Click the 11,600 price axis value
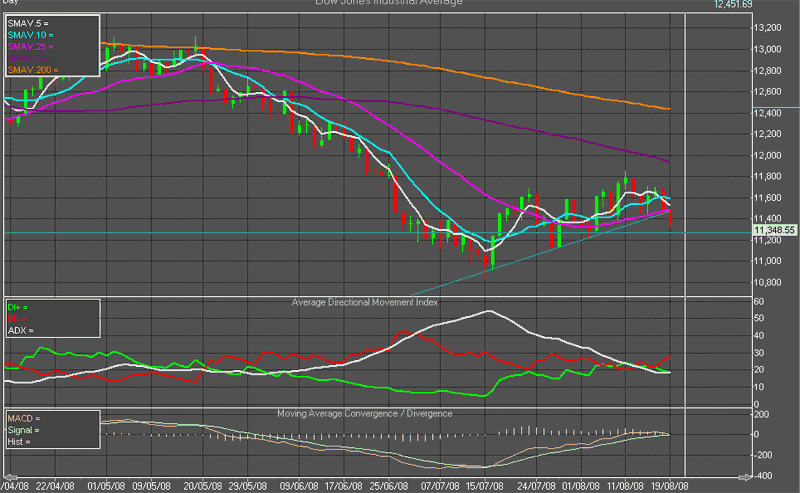This screenshot has width=800, height=493. click(767, 198)
